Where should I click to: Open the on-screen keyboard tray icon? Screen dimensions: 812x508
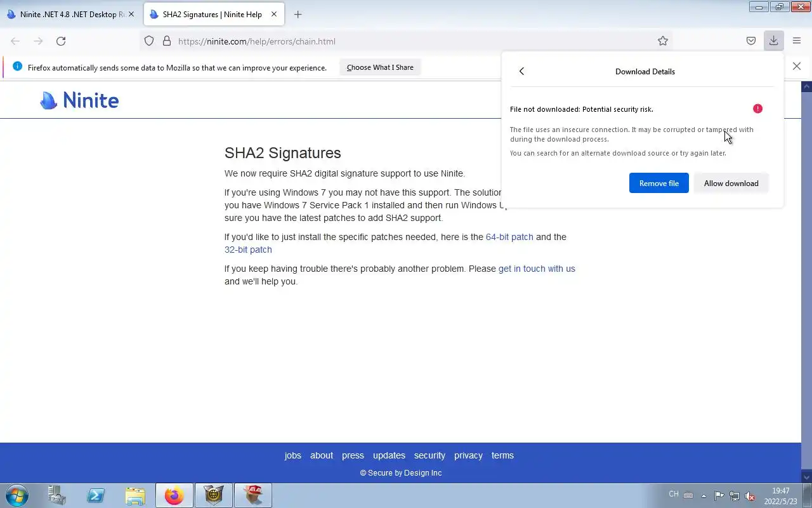coord(688,495)
